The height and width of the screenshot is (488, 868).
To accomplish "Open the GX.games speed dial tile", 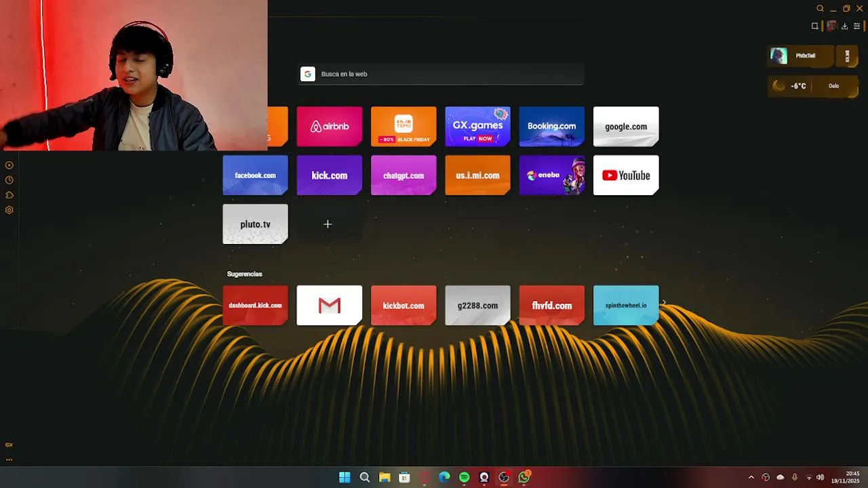I will coord(477,126).
